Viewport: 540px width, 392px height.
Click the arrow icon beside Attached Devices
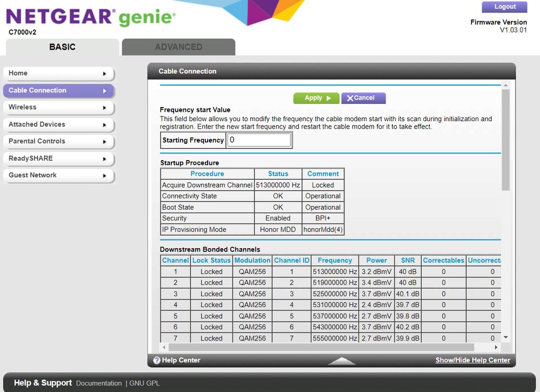pyautogui.click(x=104, y=125)
